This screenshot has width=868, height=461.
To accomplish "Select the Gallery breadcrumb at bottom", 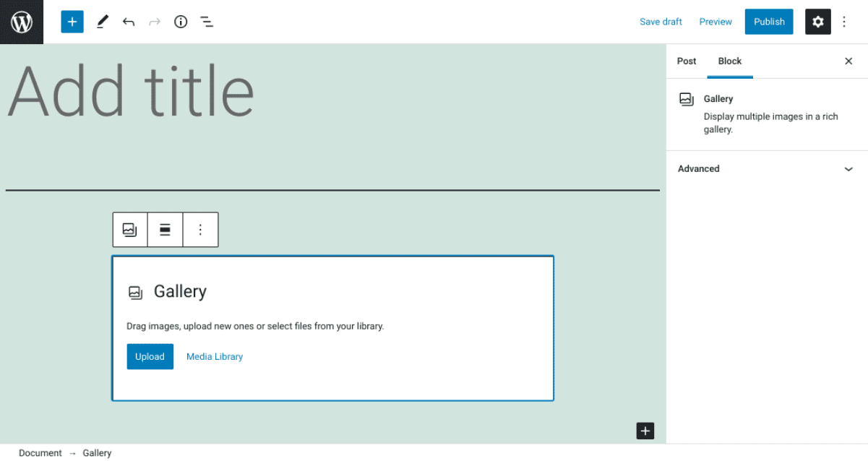I will [x=97, y=453].
